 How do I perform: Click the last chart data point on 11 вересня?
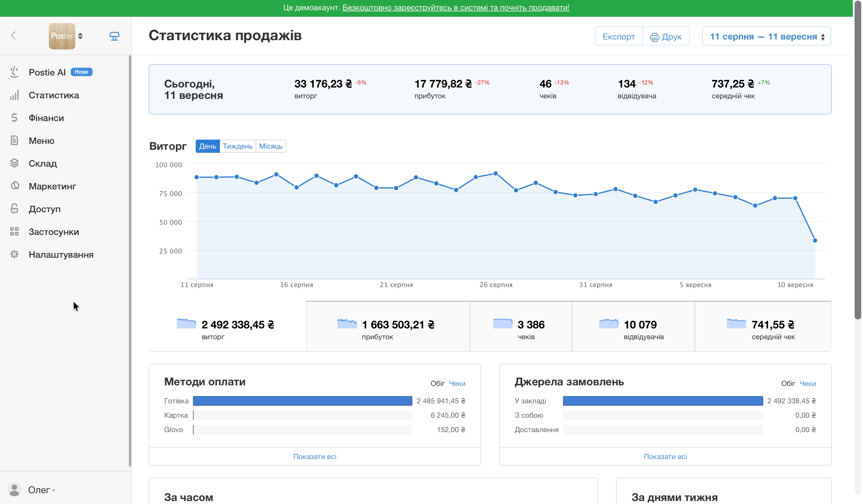(x=815, y=240)
